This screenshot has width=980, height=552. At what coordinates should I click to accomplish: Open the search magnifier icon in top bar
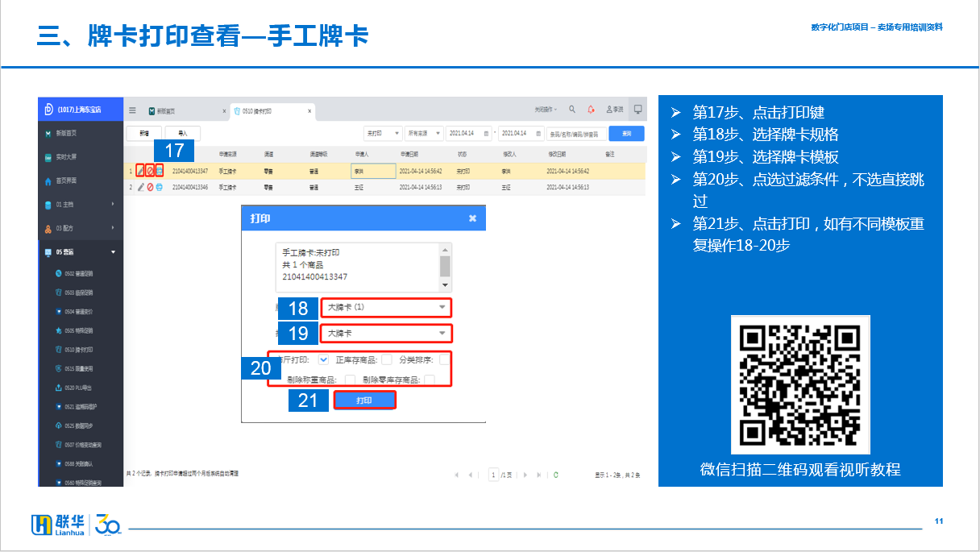(572, 110)
